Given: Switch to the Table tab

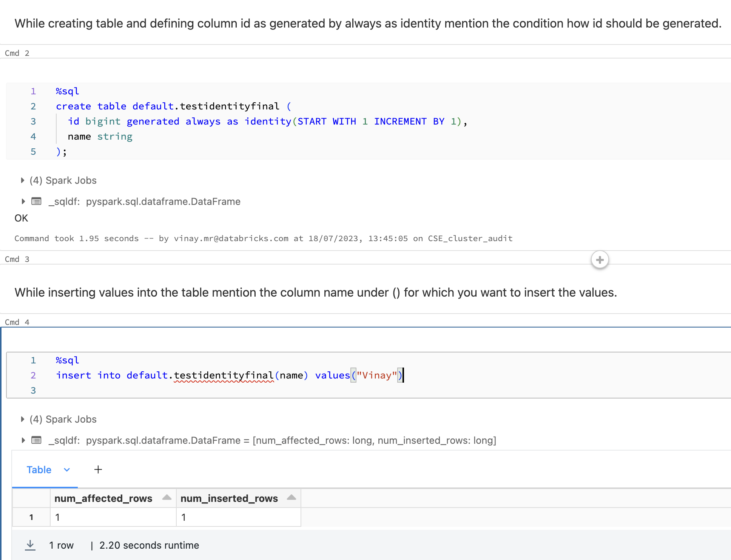Looking at the screenshot, I should (x=39, y=470).
